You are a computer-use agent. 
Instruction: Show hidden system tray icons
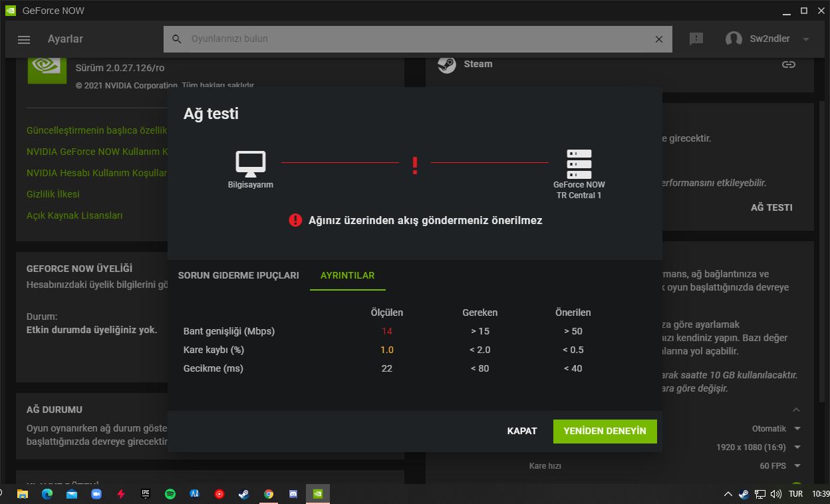[x=728, y=494]
